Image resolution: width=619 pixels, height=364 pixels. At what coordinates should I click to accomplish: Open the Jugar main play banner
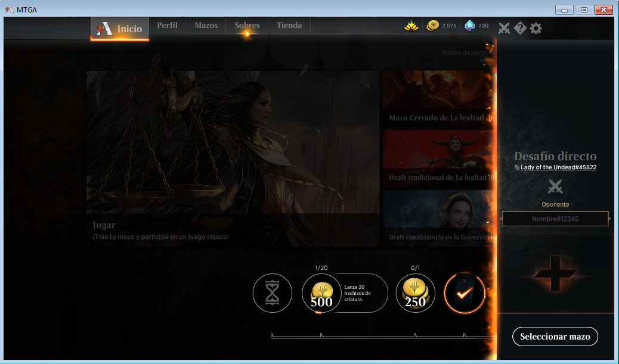pyautogui.click(x=233, y=159)
